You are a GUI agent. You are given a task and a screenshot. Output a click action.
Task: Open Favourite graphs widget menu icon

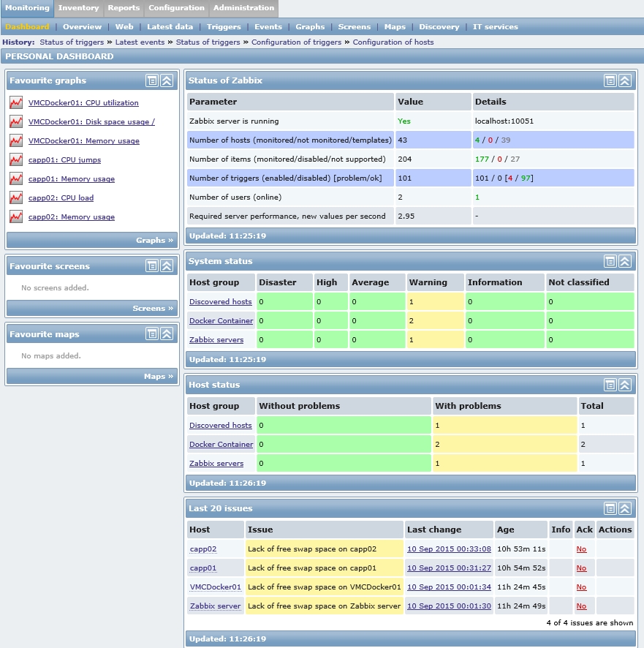(152, 80)
